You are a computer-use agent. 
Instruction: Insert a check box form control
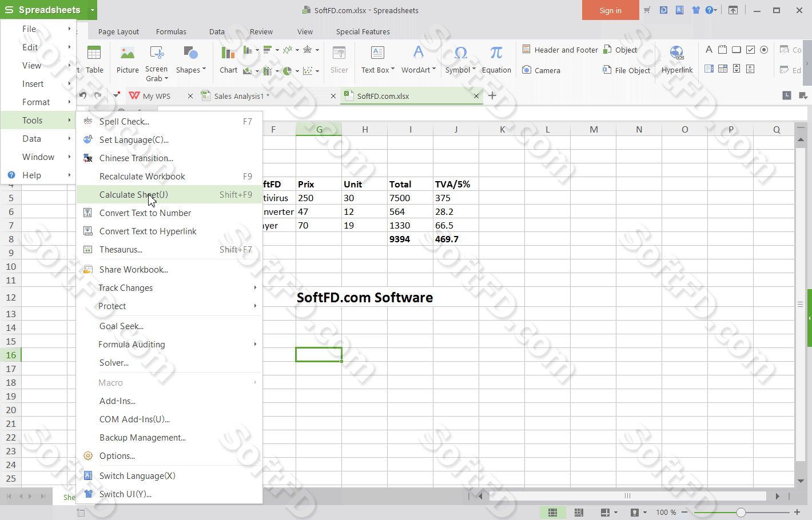pos(750,50)
